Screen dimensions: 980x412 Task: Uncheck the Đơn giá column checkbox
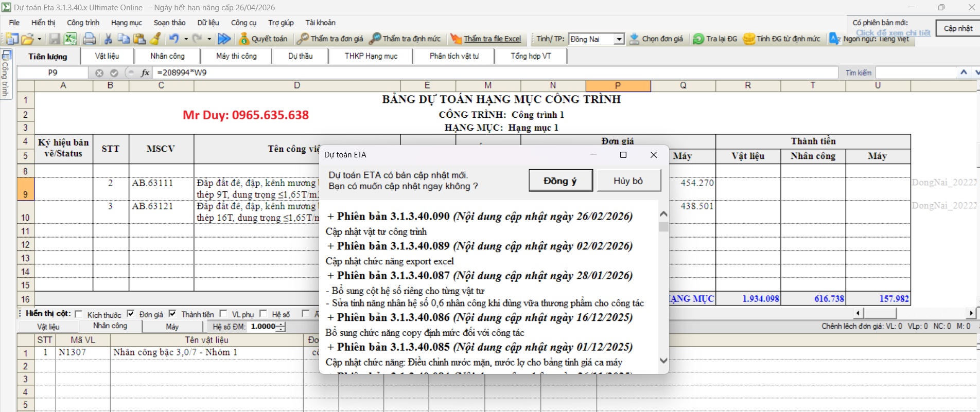[x=131, y=314]
